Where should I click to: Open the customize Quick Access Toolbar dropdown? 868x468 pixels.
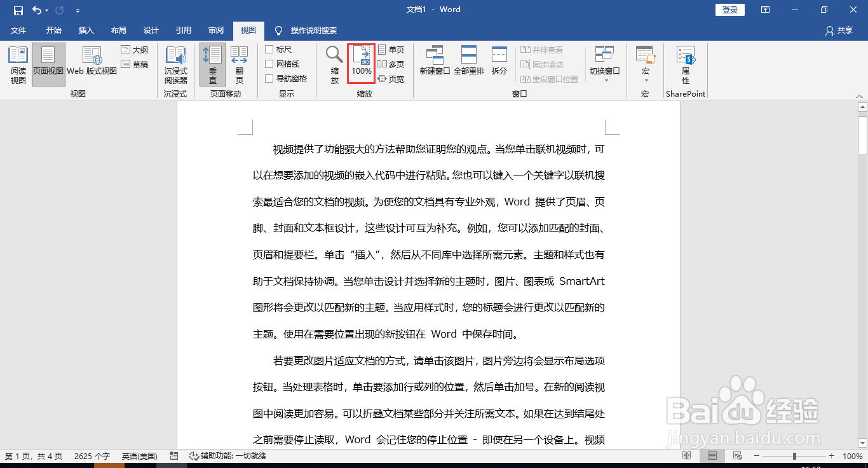coord(78,10)
